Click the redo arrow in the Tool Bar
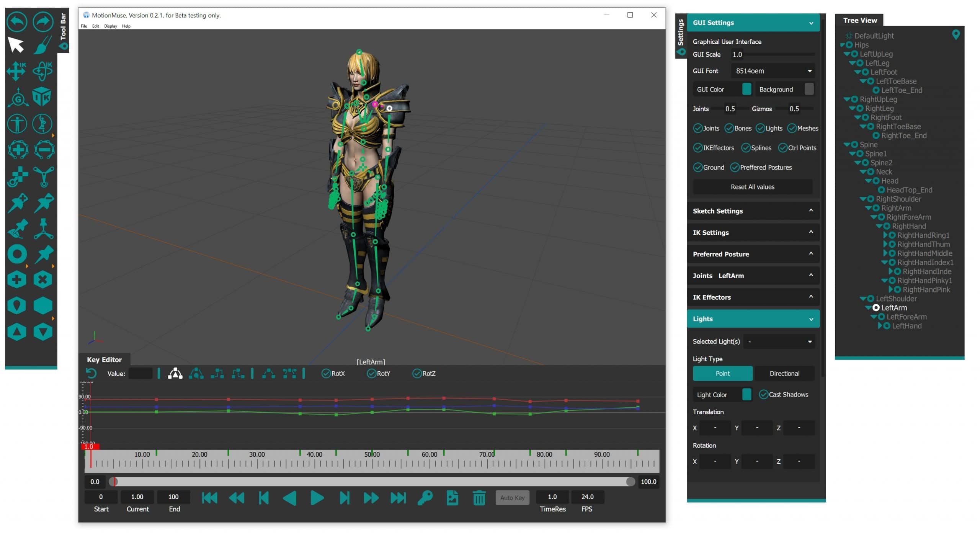The height and width of the screenshot is (534, 980). click(43, 21)
